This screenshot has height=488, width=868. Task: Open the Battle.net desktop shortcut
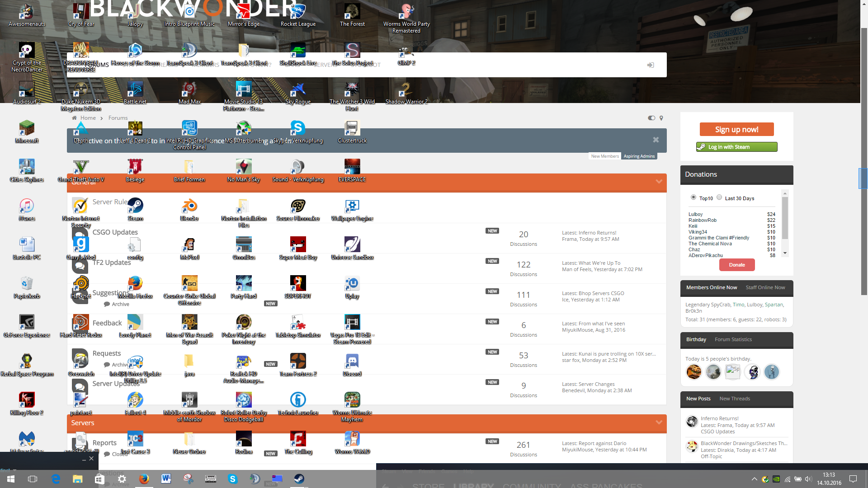135,93
